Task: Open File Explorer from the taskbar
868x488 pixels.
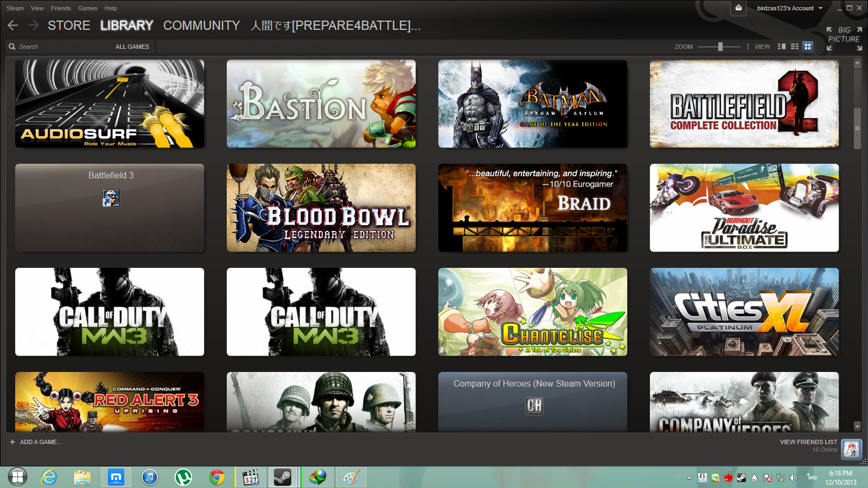Action: 82,477
